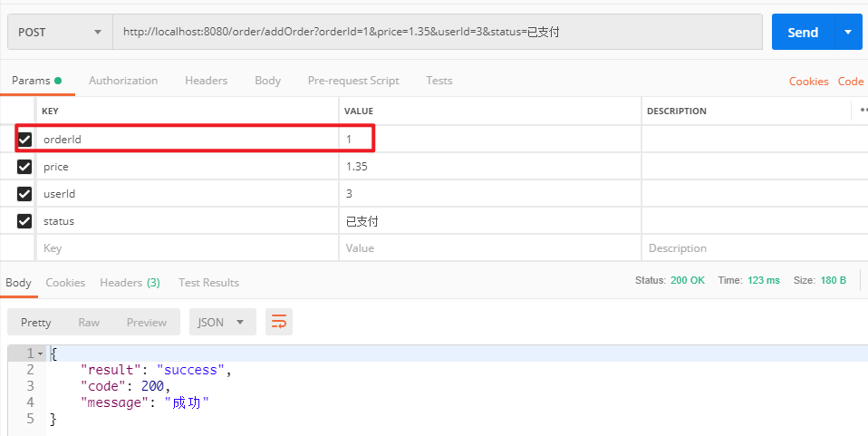Click the code value 200
This screenshot has width=868, height=436.
(152, 386)
